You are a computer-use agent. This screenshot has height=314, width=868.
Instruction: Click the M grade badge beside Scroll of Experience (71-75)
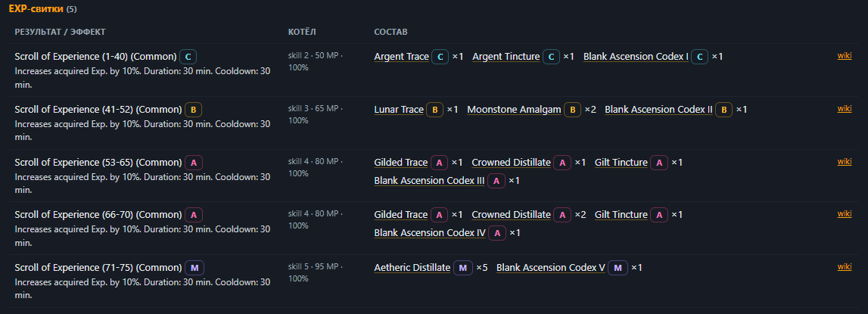pos(194,268)
